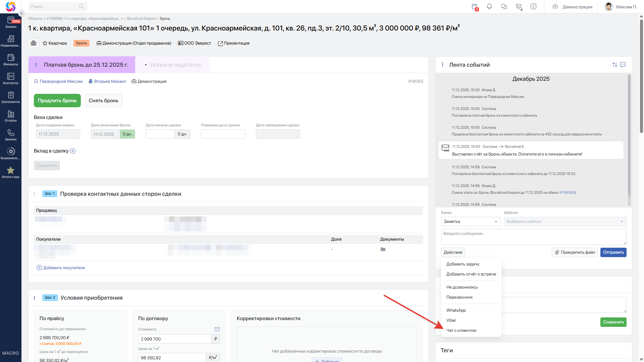The height and width of the screenshot is (362, 644).
Task: Open the Канал dropdown showing Заметка
Action: click(470, 222)
